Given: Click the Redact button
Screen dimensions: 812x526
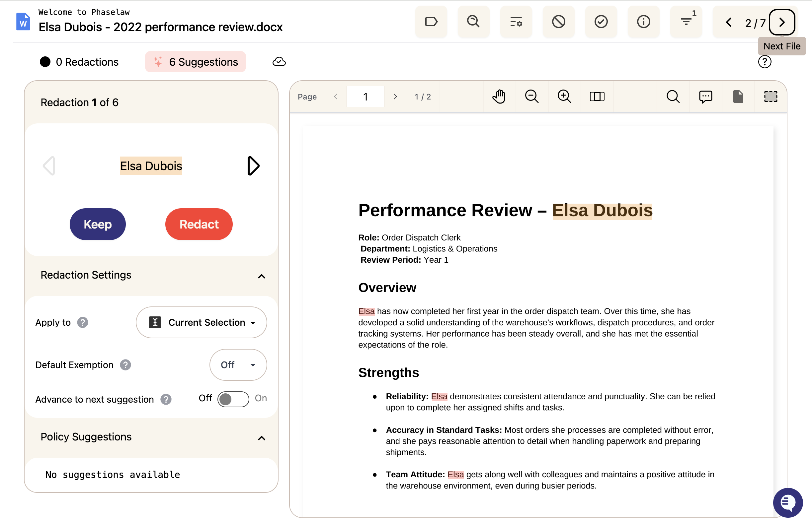Looking at the screenshot, I should [199, 224].
